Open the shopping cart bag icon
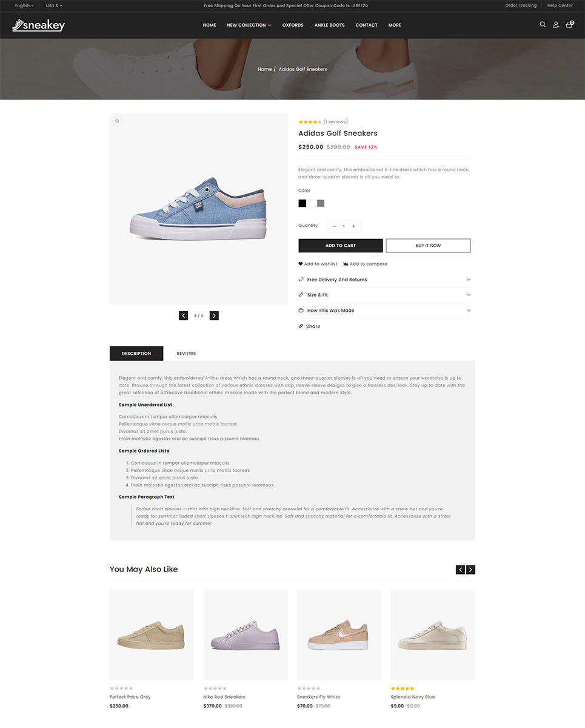This screenshot has width=585, height=728. click(569, 25)
